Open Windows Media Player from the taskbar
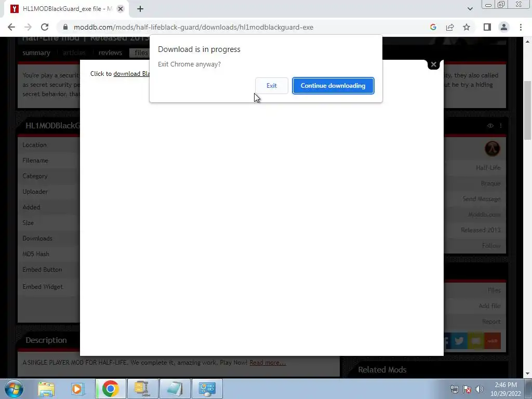Viewport: 532px width, 399px height. 77,389
